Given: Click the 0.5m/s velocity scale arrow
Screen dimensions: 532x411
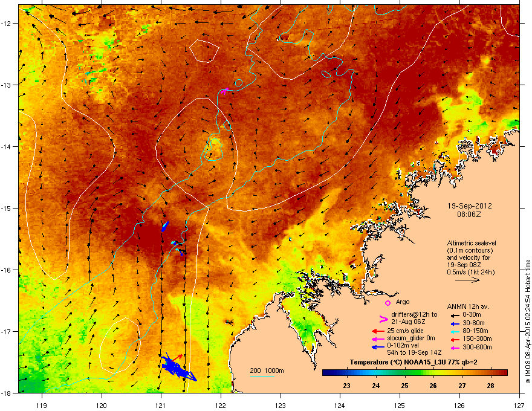Looking at the screenshot, I should coord(467,280).
